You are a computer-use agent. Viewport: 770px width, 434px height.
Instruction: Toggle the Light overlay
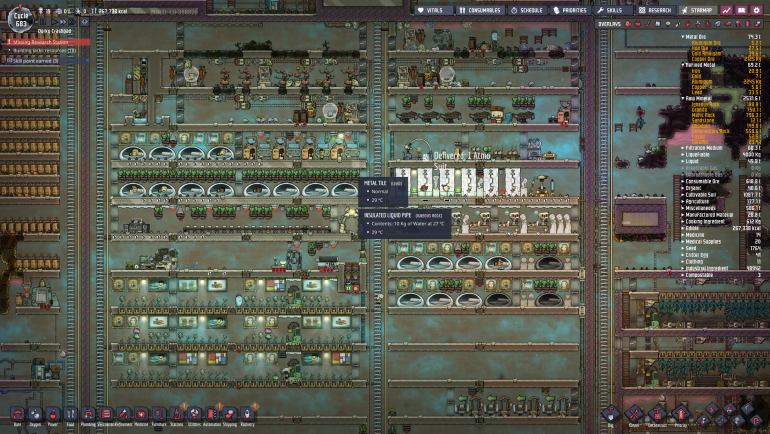(668, 24)
